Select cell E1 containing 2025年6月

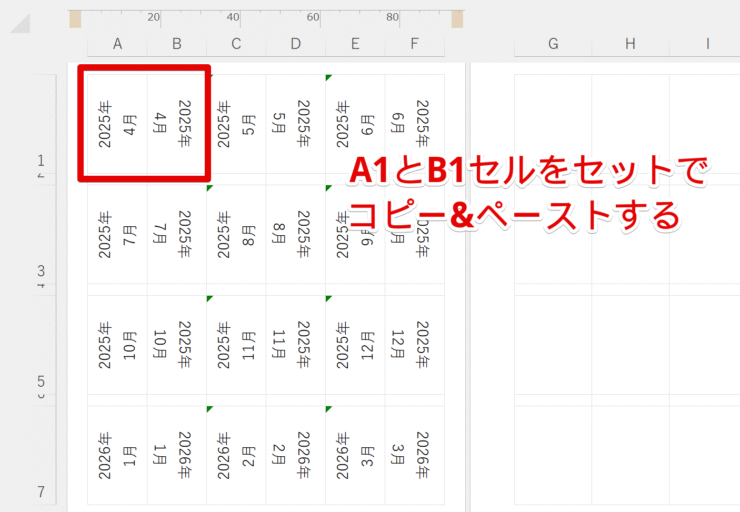pos(355,124)
